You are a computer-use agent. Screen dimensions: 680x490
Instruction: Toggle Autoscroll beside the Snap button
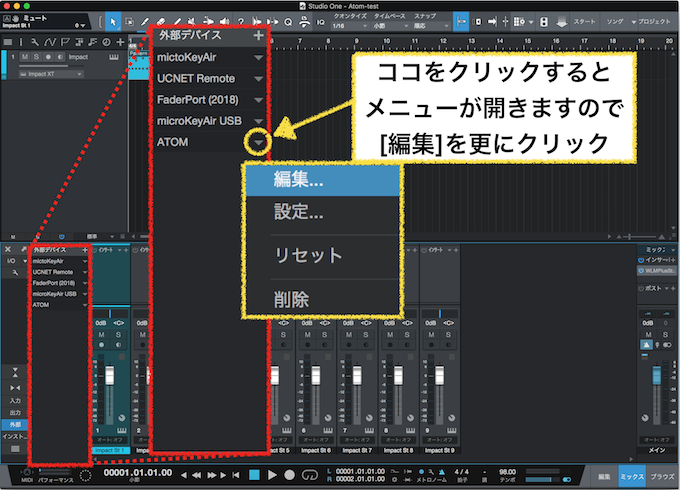click(x=477, y=22)
